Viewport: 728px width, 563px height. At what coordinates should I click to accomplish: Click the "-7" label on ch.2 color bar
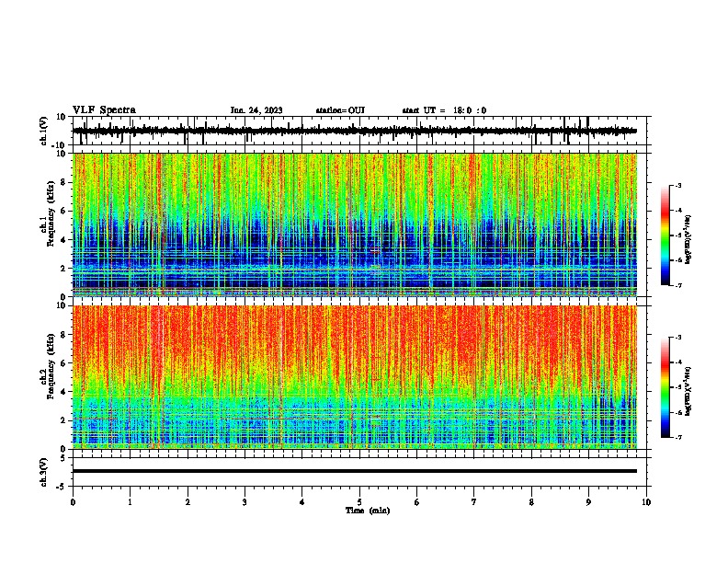pyautogui.click(x=677, y=437)
